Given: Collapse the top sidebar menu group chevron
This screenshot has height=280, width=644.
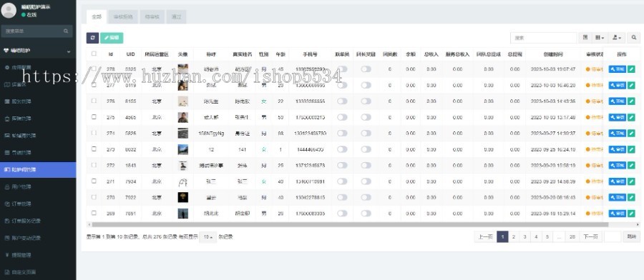Looking at the screenshot, I should pyautogui.click(x=69, y=51).
